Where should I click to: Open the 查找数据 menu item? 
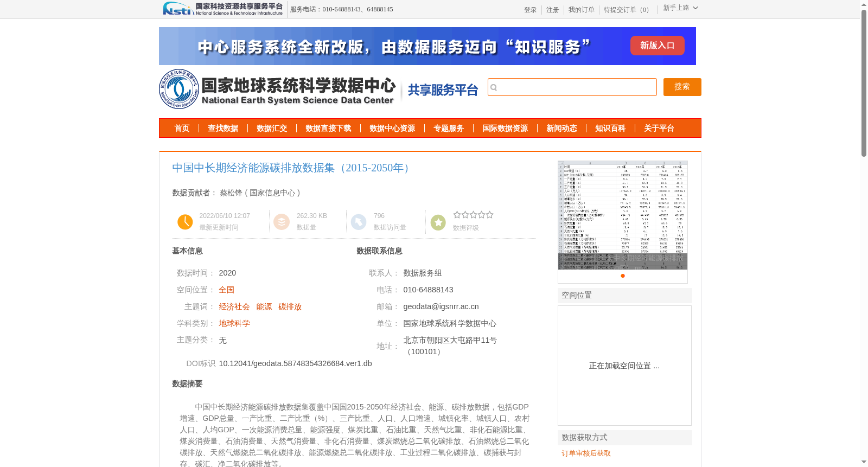(223, 129)
